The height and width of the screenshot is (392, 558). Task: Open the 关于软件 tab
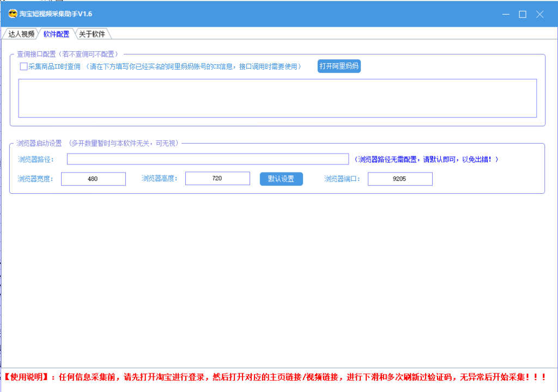point(92,34)
